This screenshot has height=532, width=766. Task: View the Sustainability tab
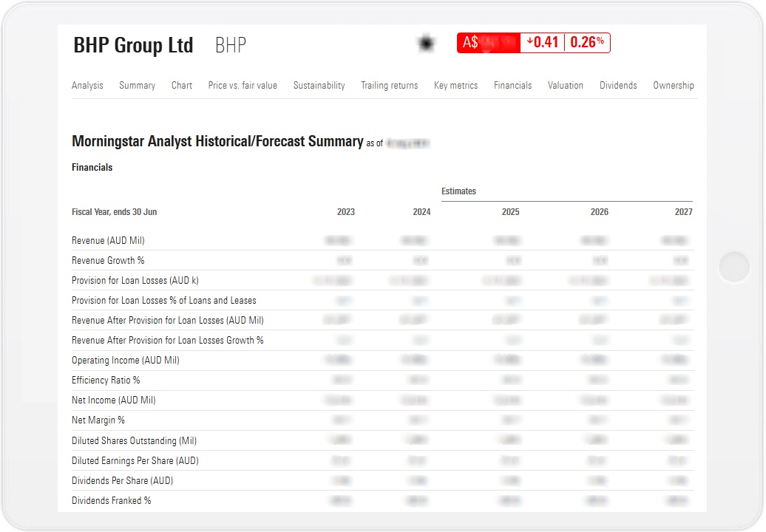(319, 85)
